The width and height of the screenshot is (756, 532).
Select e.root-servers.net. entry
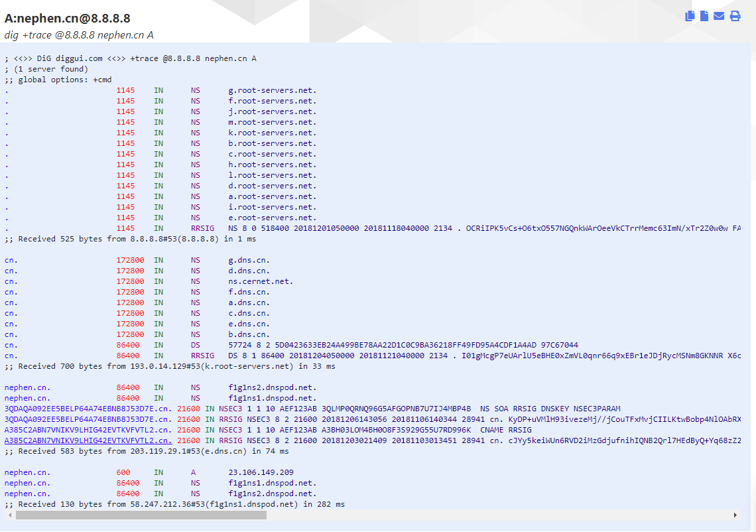click(x=273, y=218)
